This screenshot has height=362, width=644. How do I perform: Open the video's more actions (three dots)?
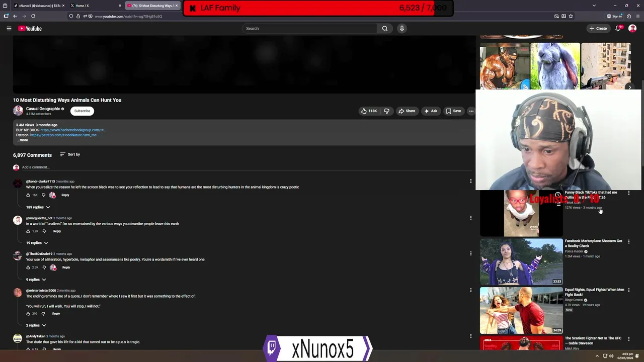point(471,111)
